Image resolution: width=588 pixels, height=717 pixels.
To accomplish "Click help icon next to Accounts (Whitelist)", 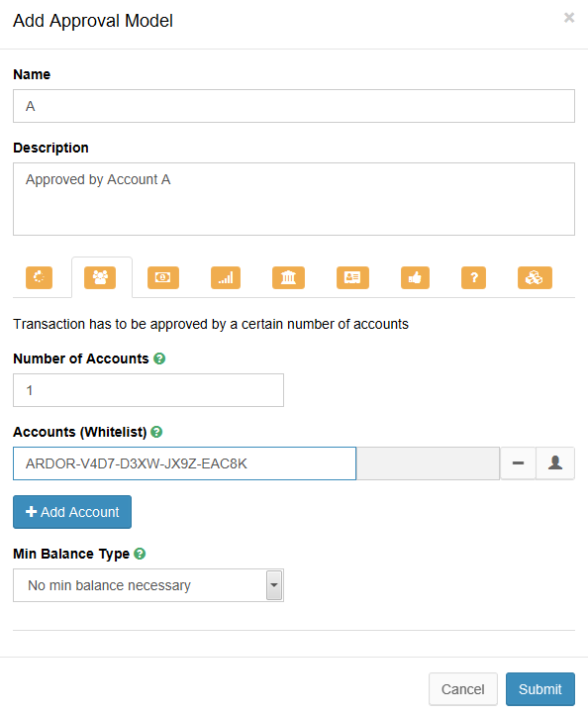I will click(x=156, y=432).
